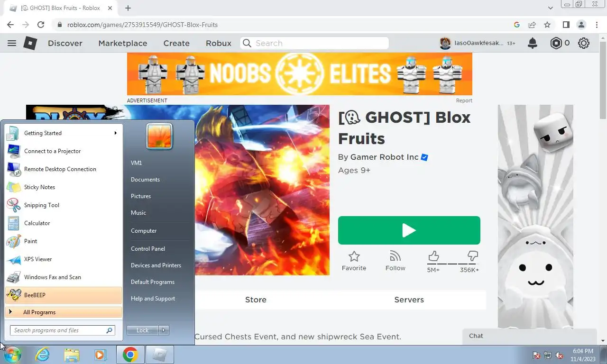Open Default Programs from Start menu
Viewport: 607px width, 364px height.
pyautogui.click(x=153, y=282)
